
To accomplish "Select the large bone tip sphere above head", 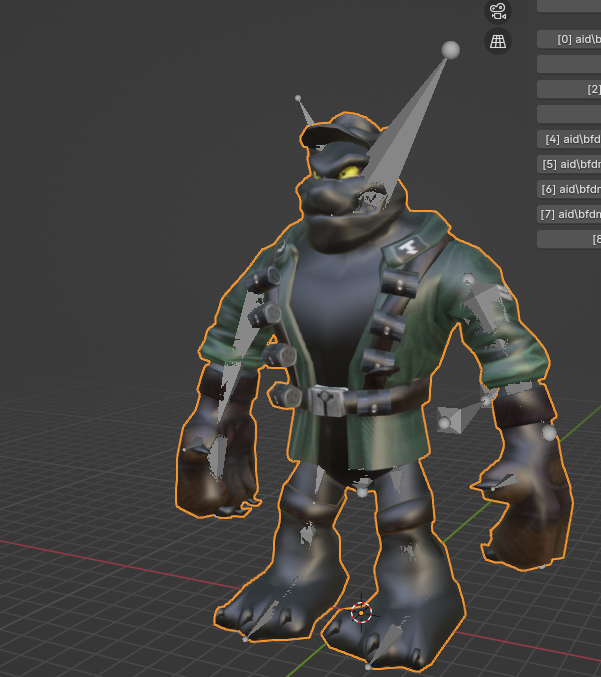I will 451,50.
